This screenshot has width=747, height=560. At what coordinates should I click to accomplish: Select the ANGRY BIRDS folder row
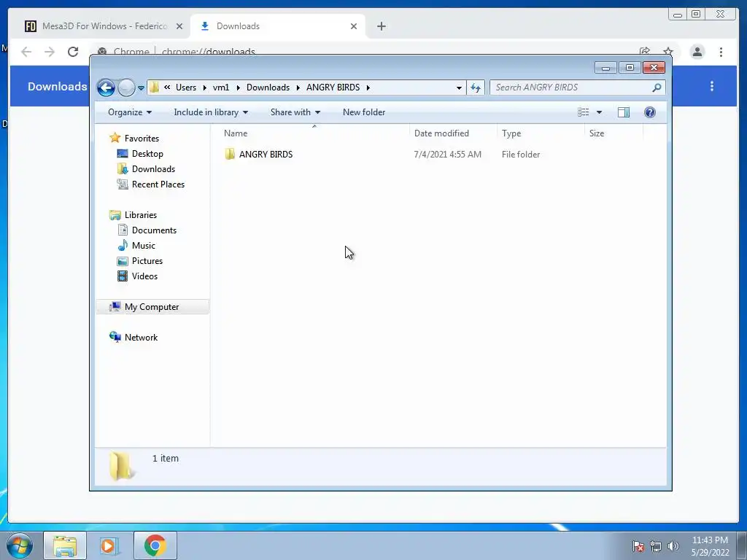tap(431, 155)
